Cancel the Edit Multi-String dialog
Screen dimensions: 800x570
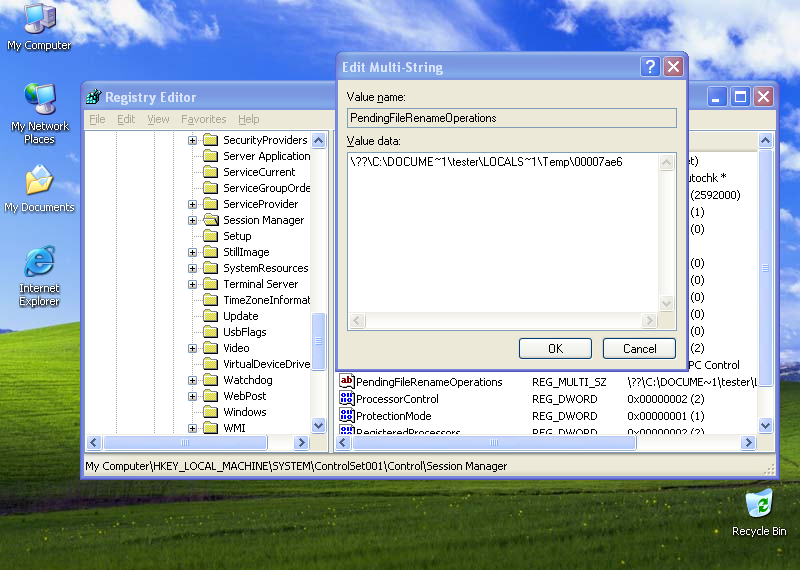point(639,349)
